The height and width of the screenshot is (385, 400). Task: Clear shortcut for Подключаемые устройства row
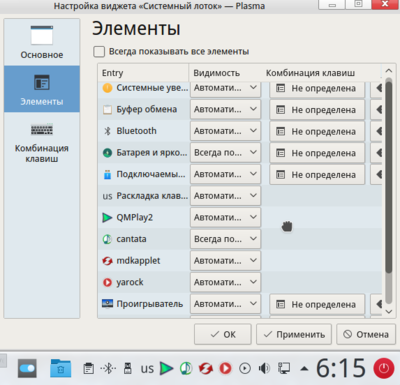[x=377, y=175]
